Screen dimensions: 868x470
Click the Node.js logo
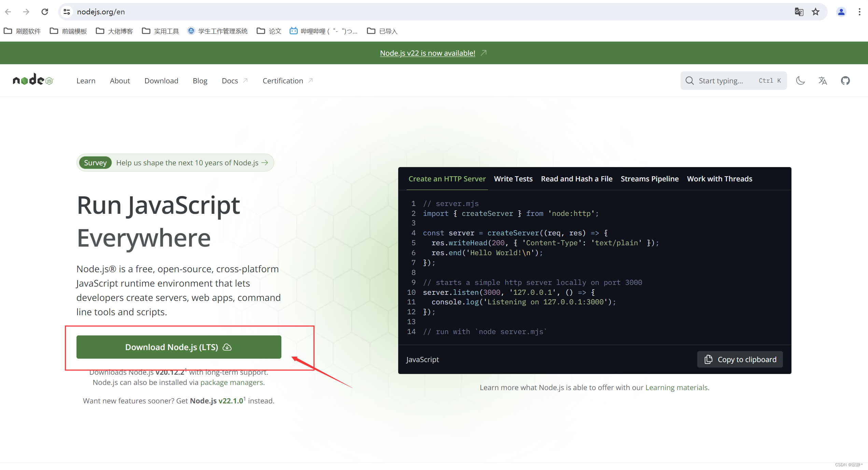tap(33, 80)
